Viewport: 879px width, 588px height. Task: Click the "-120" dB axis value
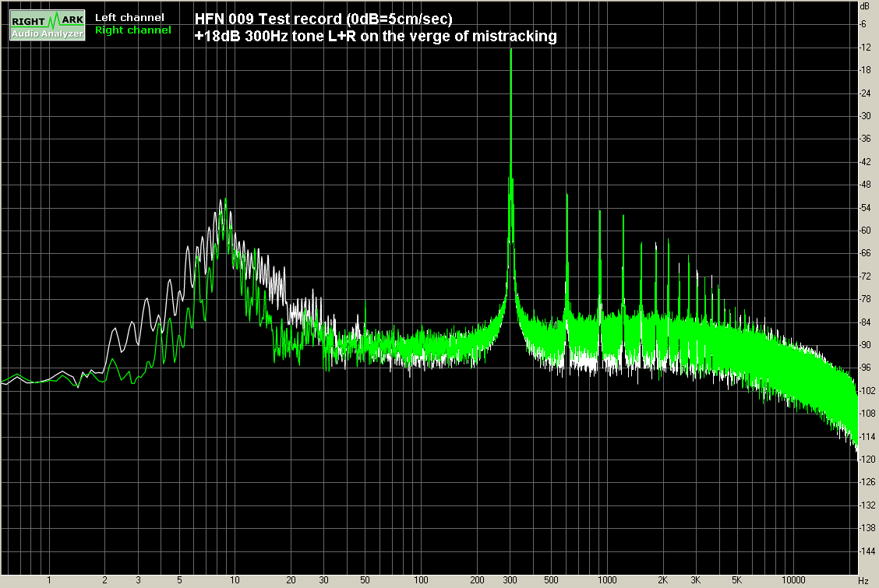tap(867, 459)
